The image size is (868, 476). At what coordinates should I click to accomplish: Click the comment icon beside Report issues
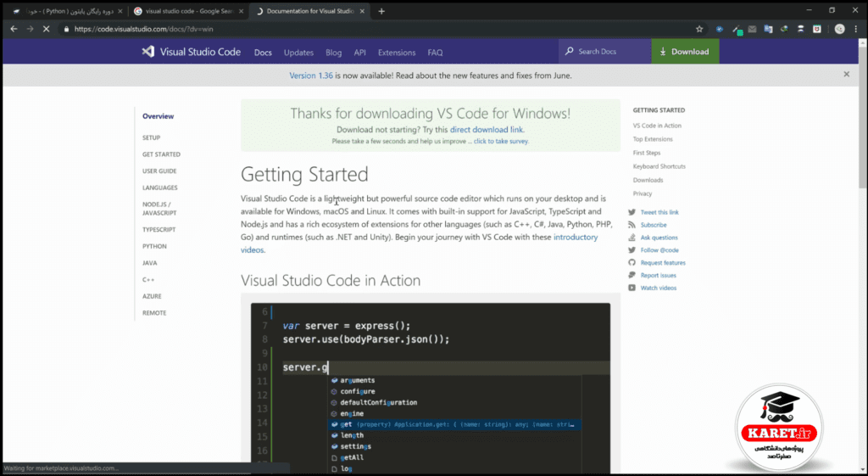632,276
